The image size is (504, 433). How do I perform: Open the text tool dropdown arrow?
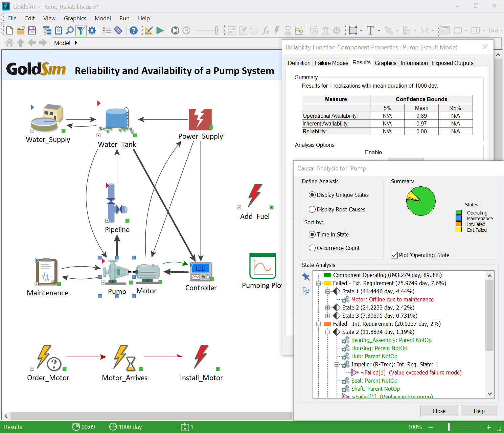click(379, 31)
